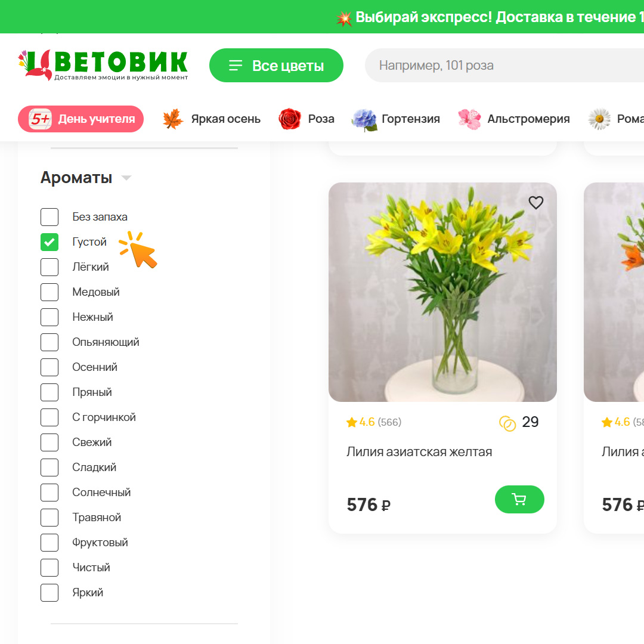Image resolution: width=644 pixels, height=644 pixels.
Task: Open the maple leaf Яркая осень icon
Action: pyautogui.click(x=173, y=119)
